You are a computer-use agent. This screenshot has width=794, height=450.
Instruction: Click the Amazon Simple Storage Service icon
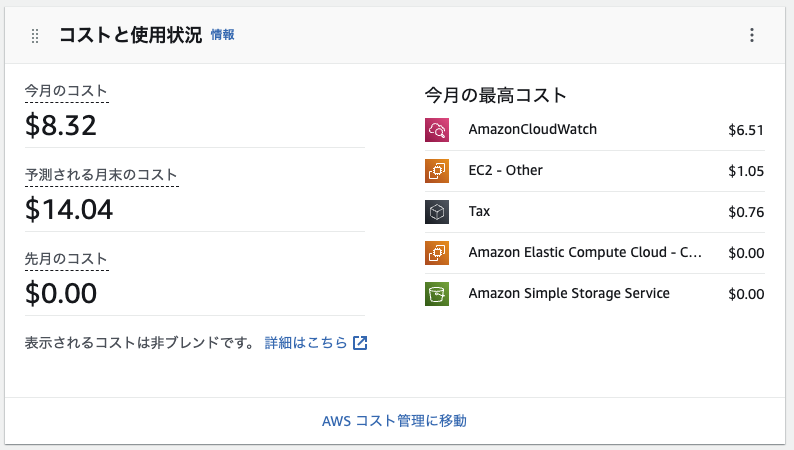(436, 294)
